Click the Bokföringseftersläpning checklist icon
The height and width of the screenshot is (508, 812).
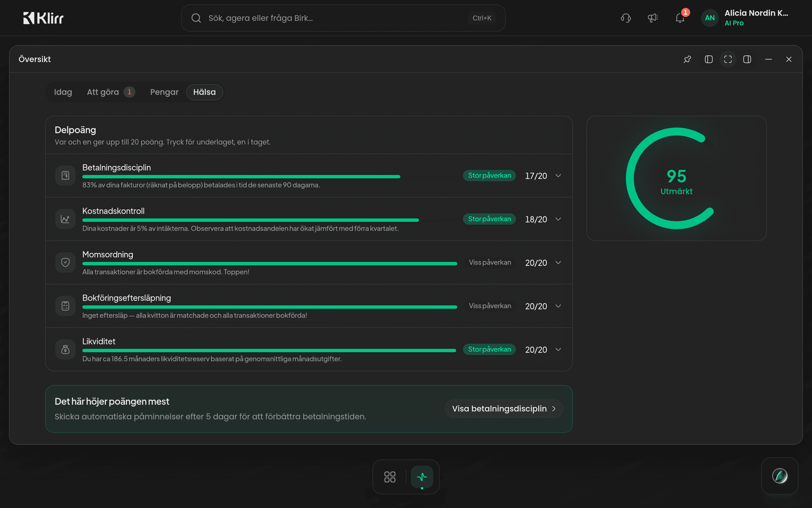coord(65,306)
